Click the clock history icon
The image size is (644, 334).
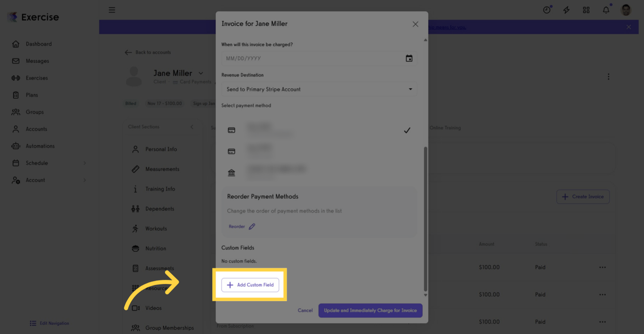[546, 9]
